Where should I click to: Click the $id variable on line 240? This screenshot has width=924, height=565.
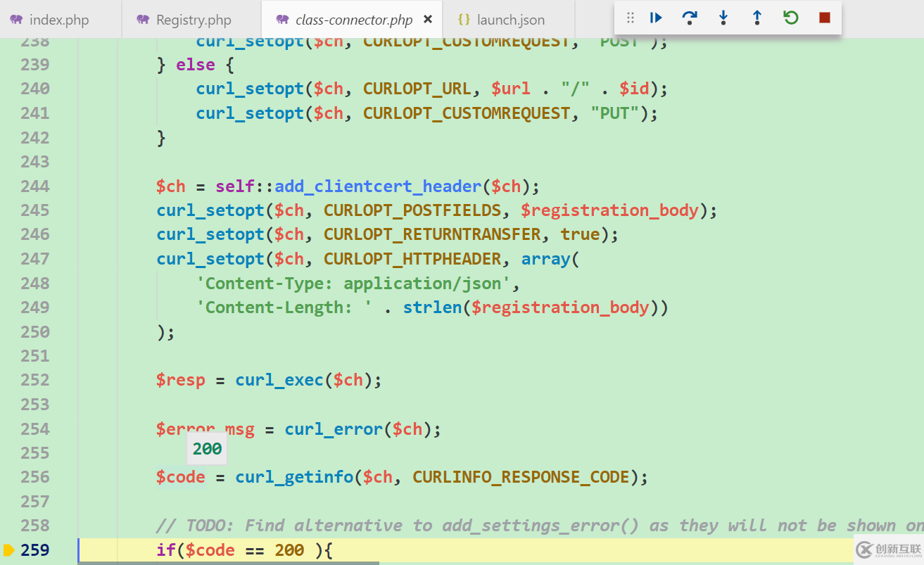(x=634, y=89)
